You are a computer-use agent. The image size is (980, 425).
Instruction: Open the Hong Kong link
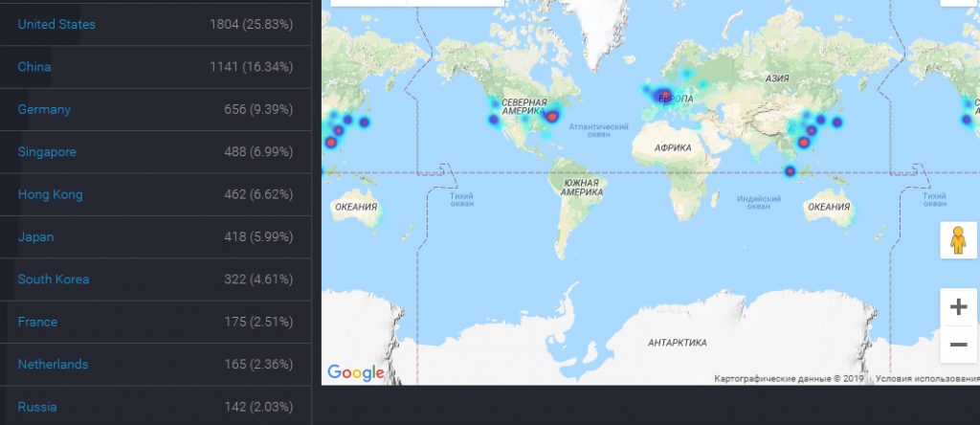[x=50, y=194]
